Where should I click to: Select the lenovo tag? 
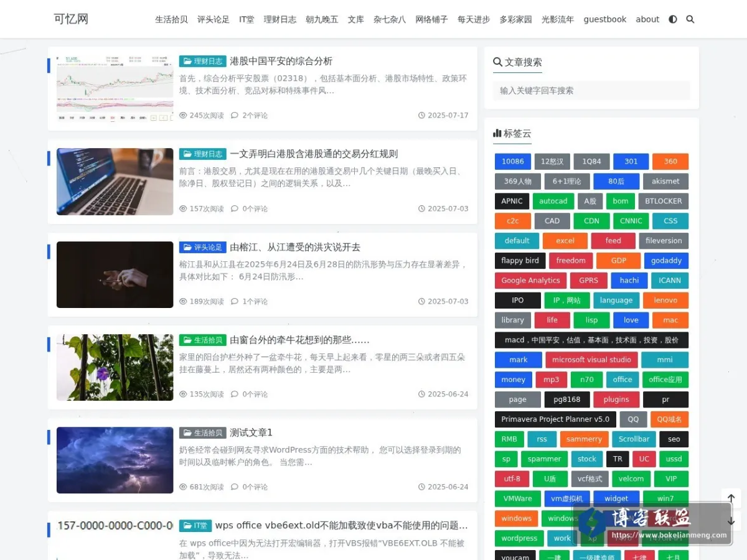[665, 300]
